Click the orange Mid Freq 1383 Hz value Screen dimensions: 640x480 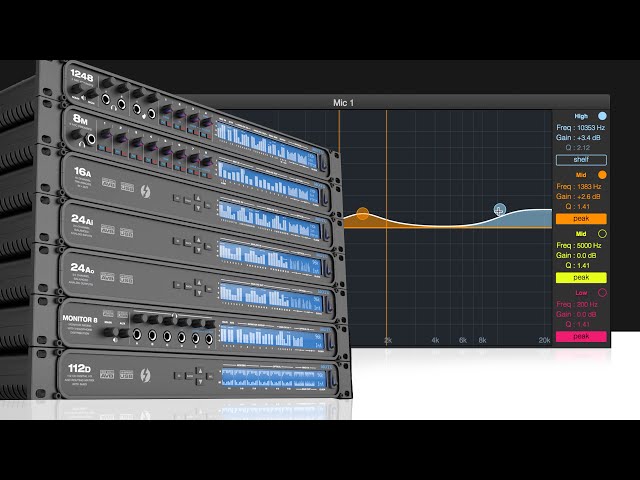point(580,187)
